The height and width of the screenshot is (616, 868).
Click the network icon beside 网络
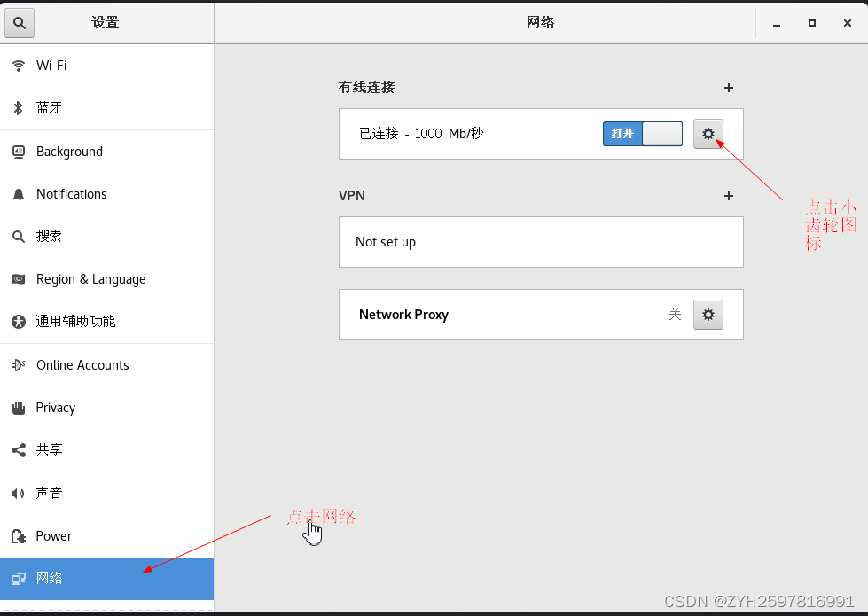(19, 579)
